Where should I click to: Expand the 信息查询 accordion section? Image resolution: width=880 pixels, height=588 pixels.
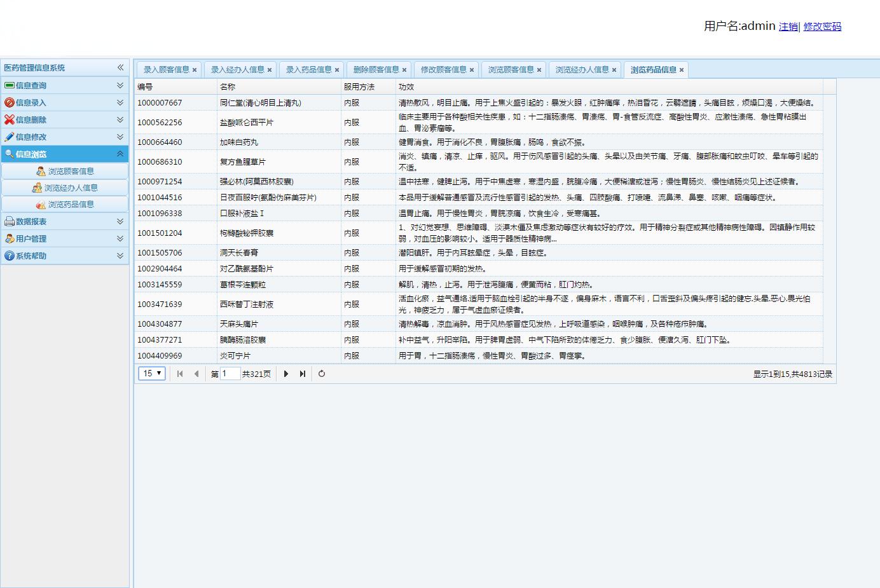120,85
